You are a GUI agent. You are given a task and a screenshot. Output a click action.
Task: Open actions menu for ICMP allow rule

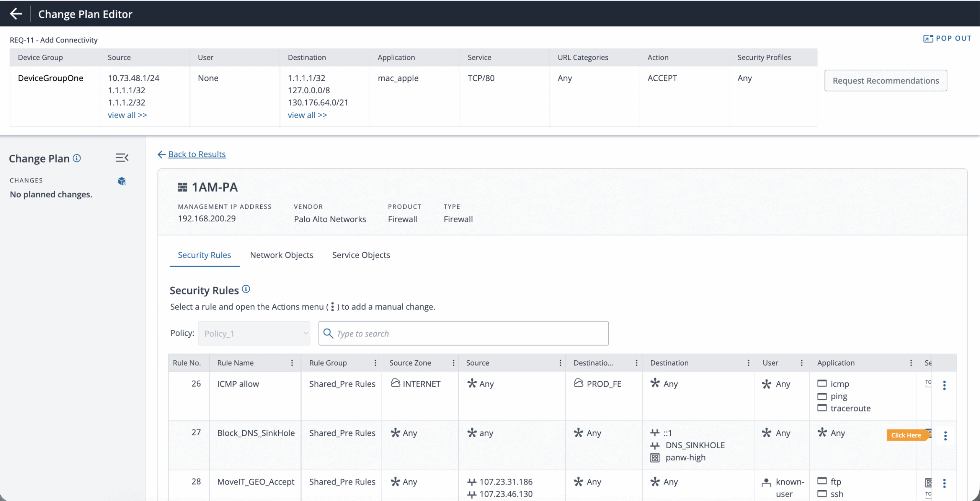944,385
